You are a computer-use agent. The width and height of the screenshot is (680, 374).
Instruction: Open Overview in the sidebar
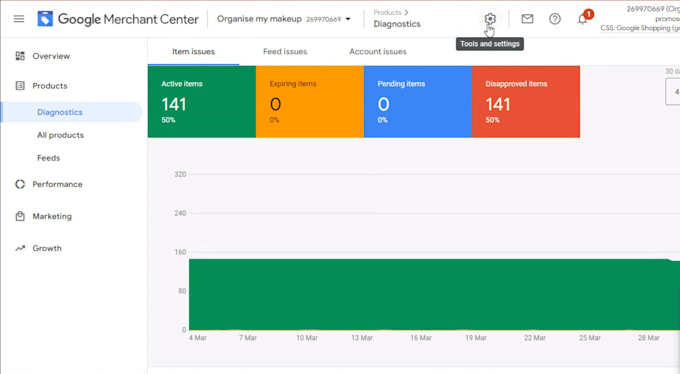click(51, 56)
